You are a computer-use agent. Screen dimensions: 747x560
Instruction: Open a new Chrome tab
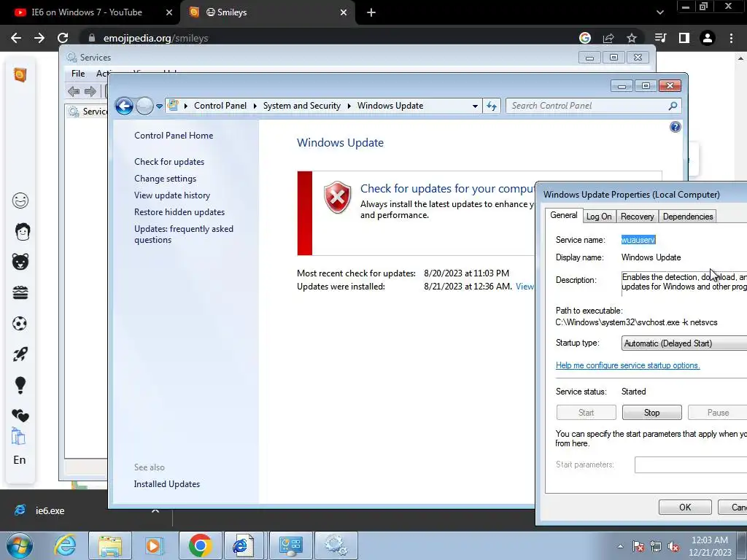(x=371, y=13)
